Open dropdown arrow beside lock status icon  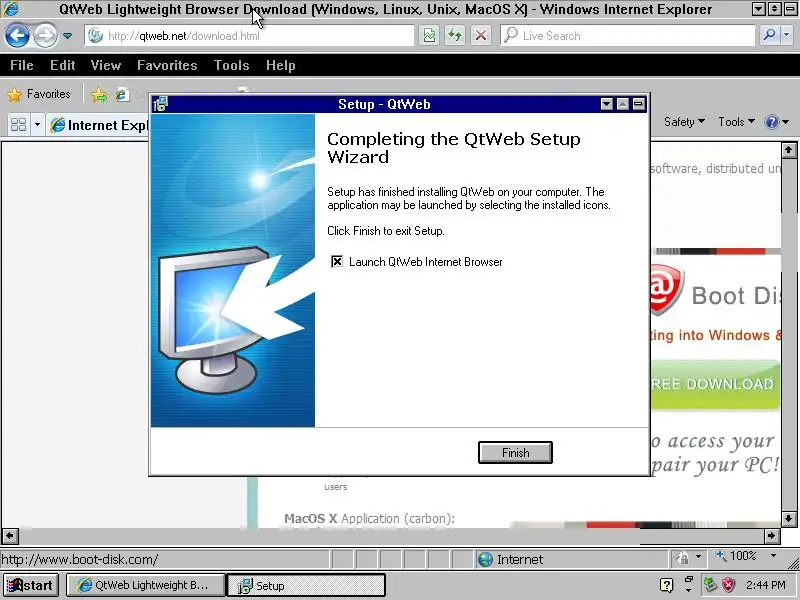coord(698,556)
